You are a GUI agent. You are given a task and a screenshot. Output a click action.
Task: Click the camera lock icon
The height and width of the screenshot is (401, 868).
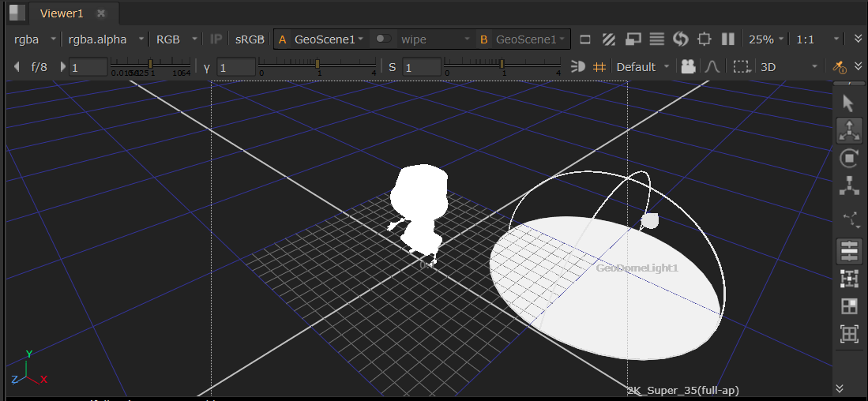[x=688, y=67]
